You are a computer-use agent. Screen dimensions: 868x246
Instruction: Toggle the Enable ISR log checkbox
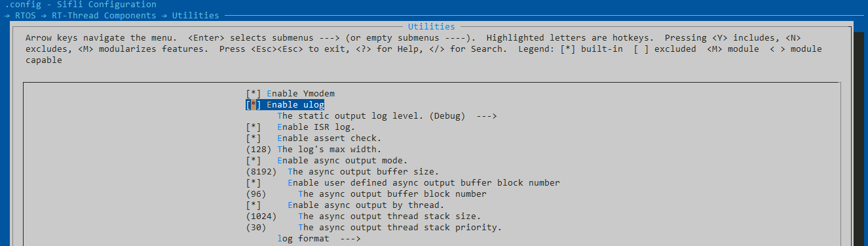[254, 127]
